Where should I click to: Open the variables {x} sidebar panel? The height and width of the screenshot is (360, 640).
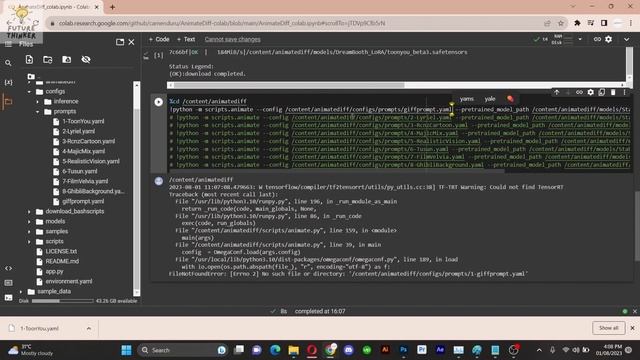8,82
